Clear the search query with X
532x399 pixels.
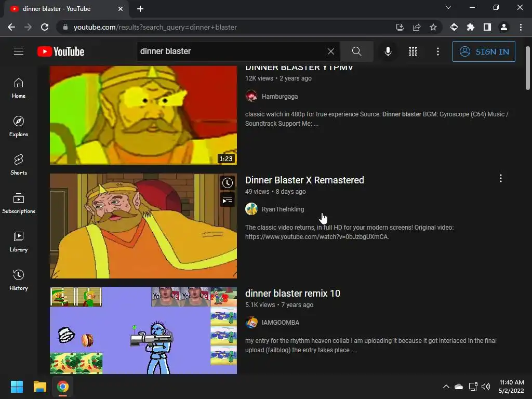click(331, 51)
